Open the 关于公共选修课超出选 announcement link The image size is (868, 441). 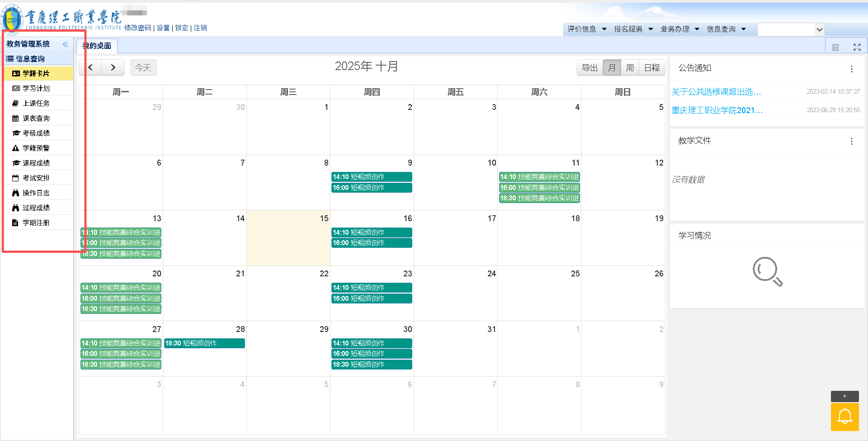click(716, 92)
